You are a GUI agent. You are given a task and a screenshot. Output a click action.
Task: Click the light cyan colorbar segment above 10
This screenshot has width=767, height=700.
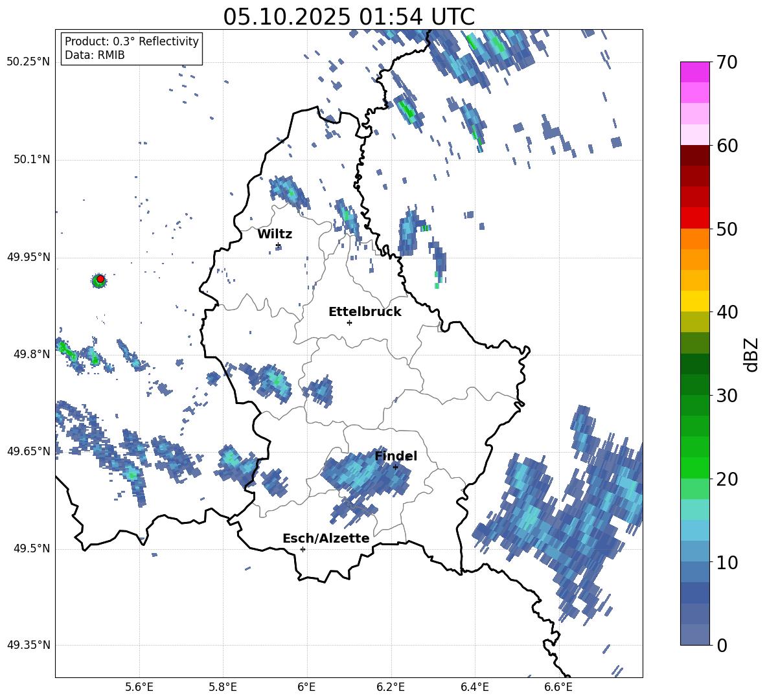coord(694,530)
